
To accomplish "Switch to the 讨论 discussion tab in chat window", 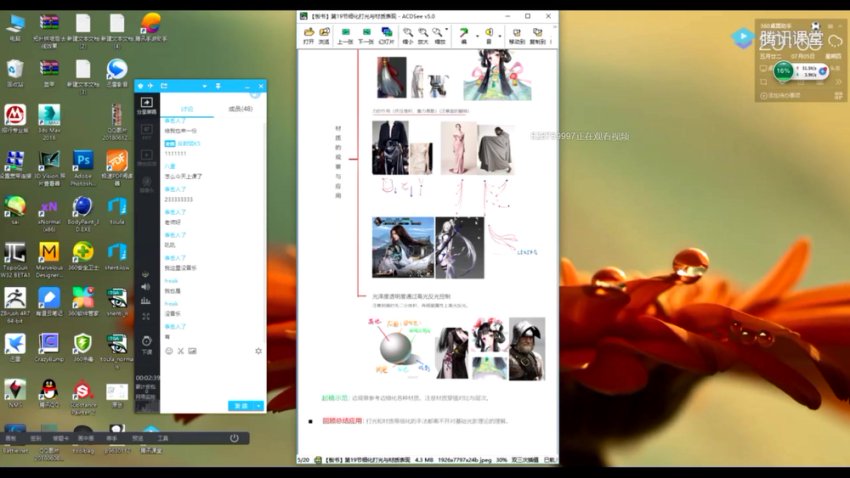I will click(187, 109).
